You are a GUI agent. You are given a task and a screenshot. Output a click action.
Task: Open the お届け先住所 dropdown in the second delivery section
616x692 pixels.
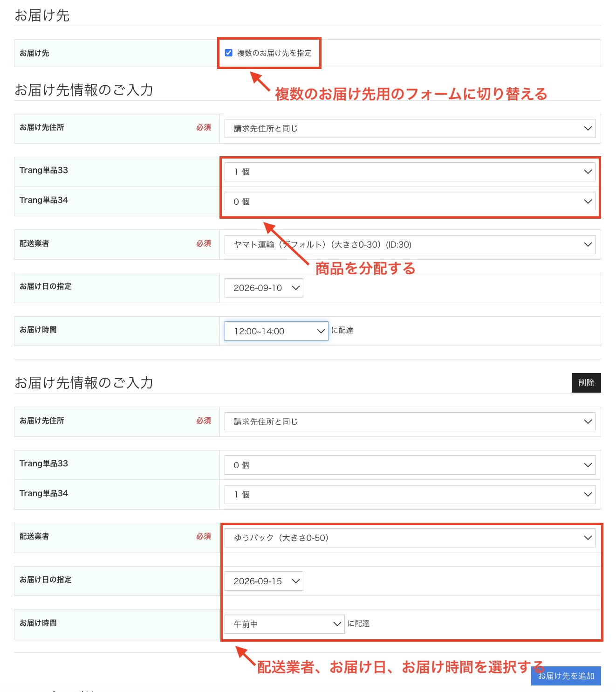tap(410, 422)
